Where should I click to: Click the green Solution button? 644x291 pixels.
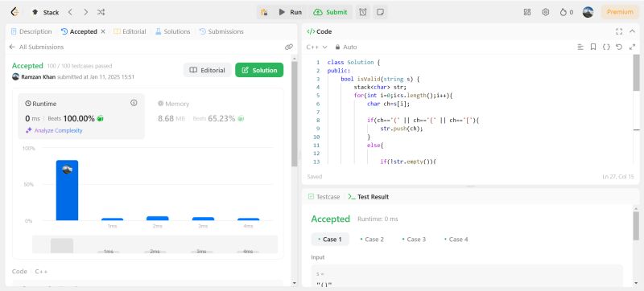click(x=259, y=70)
